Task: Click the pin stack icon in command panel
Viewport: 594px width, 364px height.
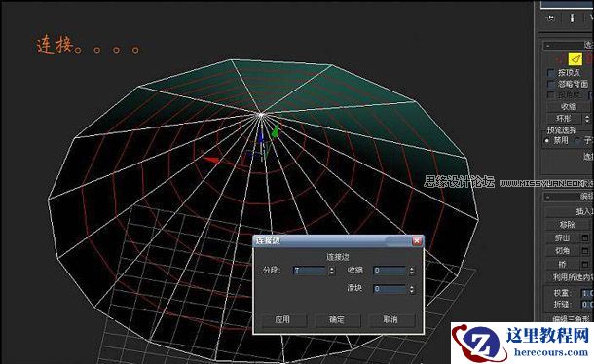Action: [549, 18]
